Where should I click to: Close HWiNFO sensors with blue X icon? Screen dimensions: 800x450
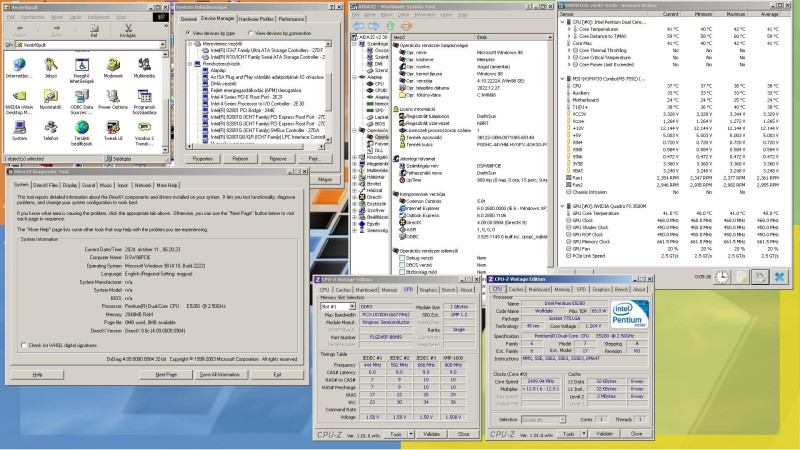(x=780, y=275)
